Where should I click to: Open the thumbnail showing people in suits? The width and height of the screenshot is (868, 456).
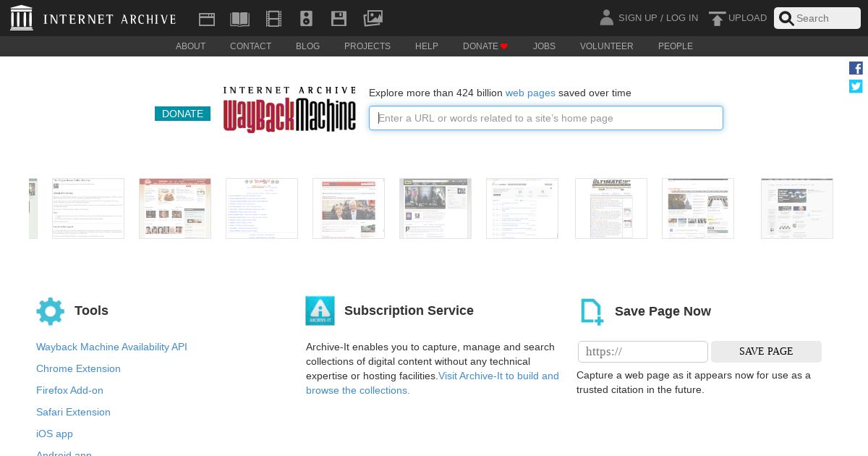[349, 208]
